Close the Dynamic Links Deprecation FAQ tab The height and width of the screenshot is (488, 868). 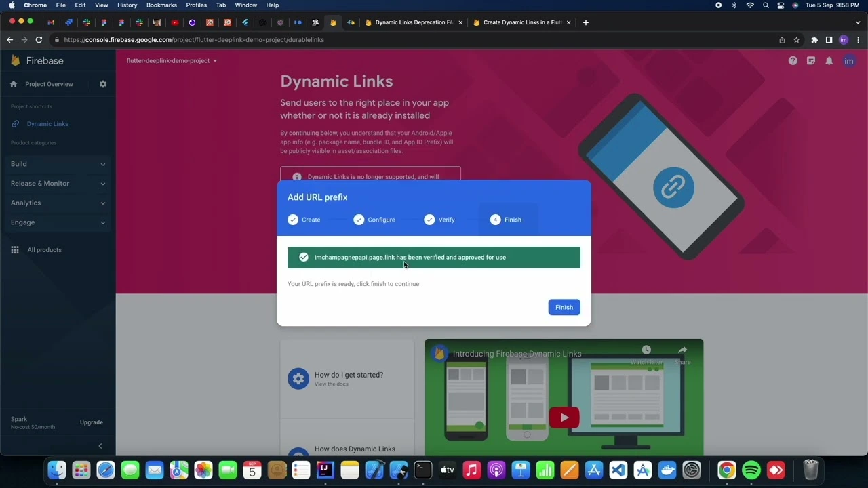pos(460,22)
